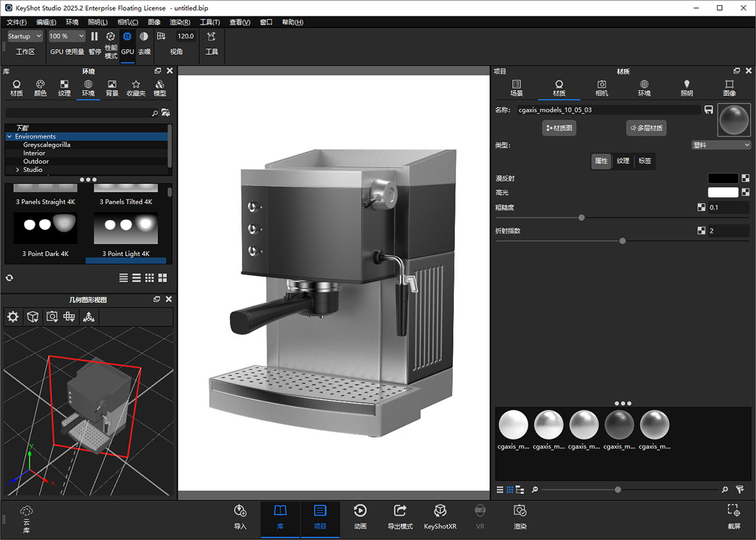Save material to library icon beside name
Screen dimensions: 756x540
pyautogui.click(x=709, y=110)
